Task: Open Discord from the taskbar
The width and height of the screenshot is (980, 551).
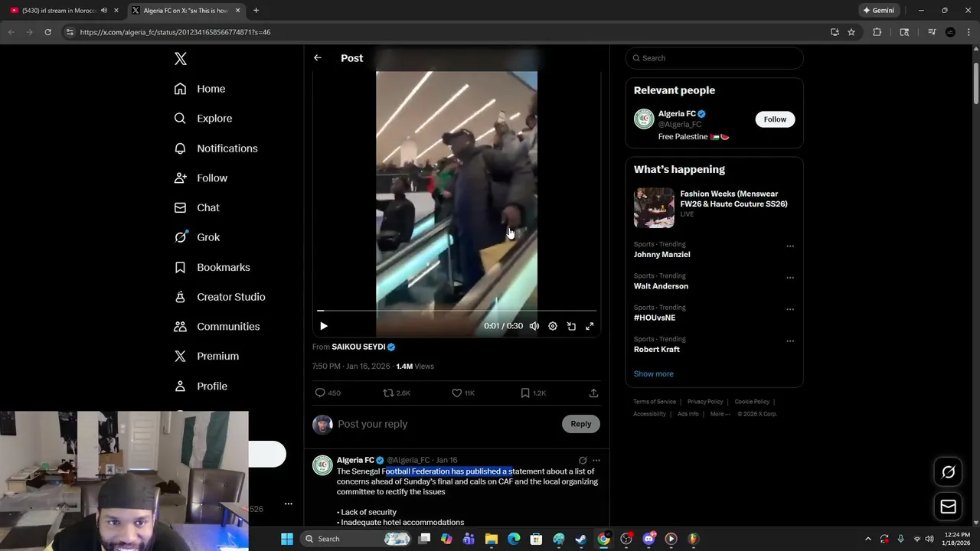Action: [649, 539]
